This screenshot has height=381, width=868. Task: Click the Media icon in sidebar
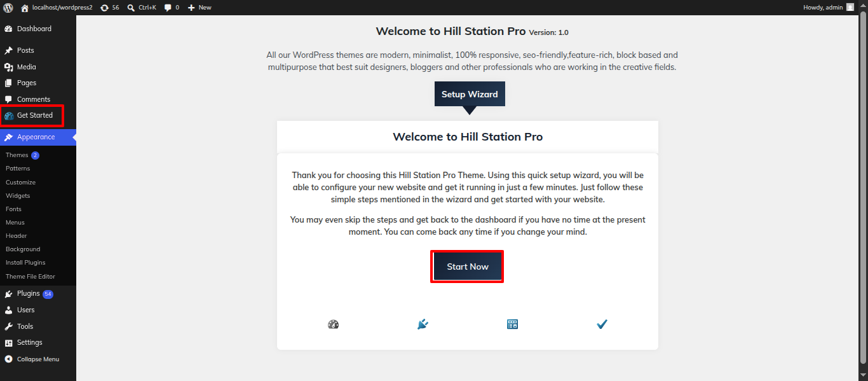point(8,67)
